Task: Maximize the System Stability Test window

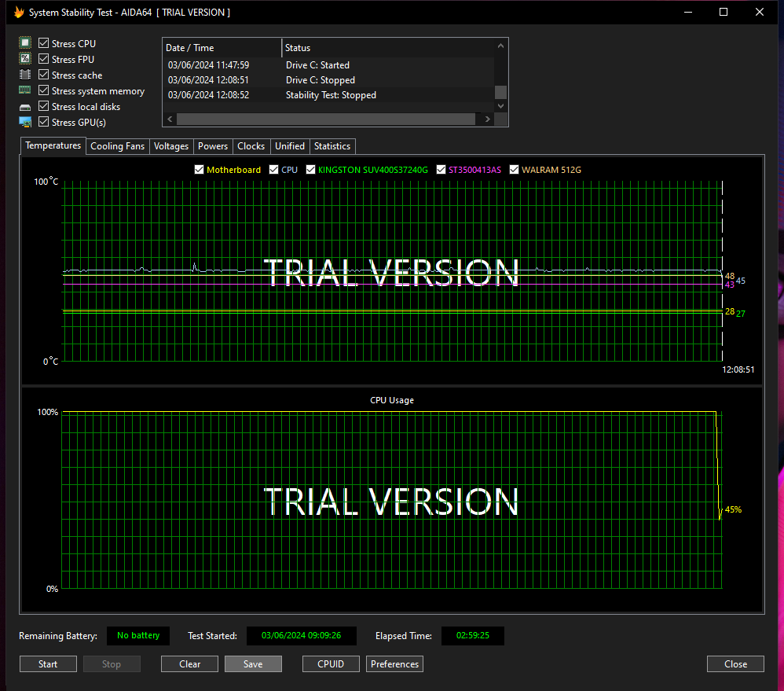Action: click(x=723, y=12)
